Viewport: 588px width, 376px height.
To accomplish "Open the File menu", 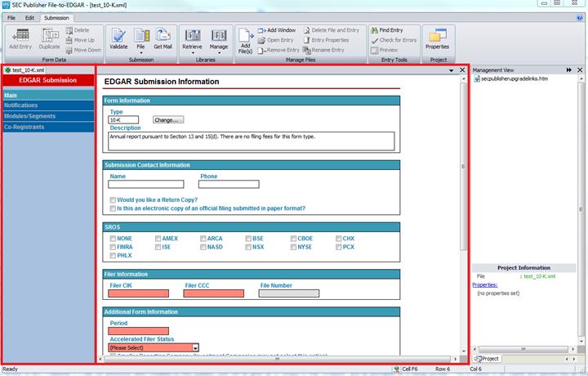I will point(11,18).
